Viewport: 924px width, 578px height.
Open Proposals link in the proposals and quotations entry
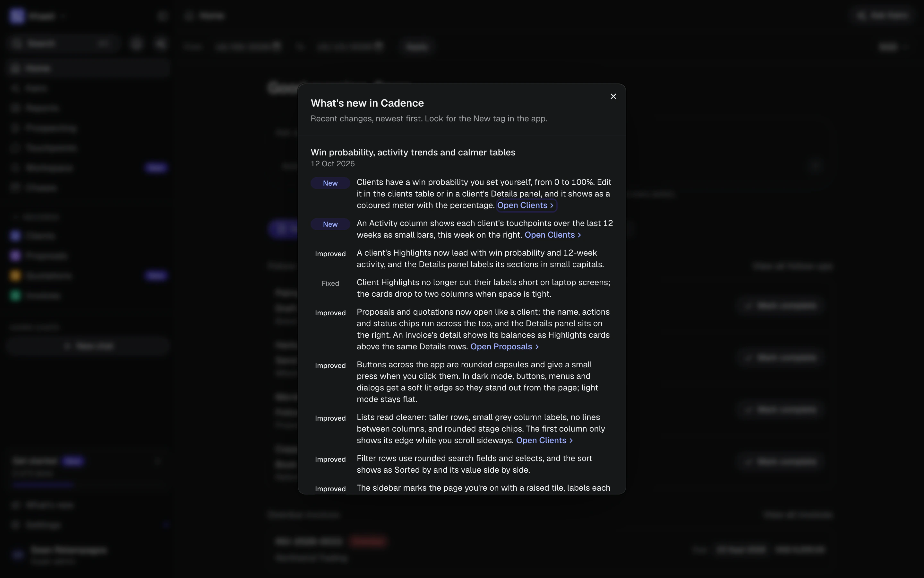click(504, 346)
